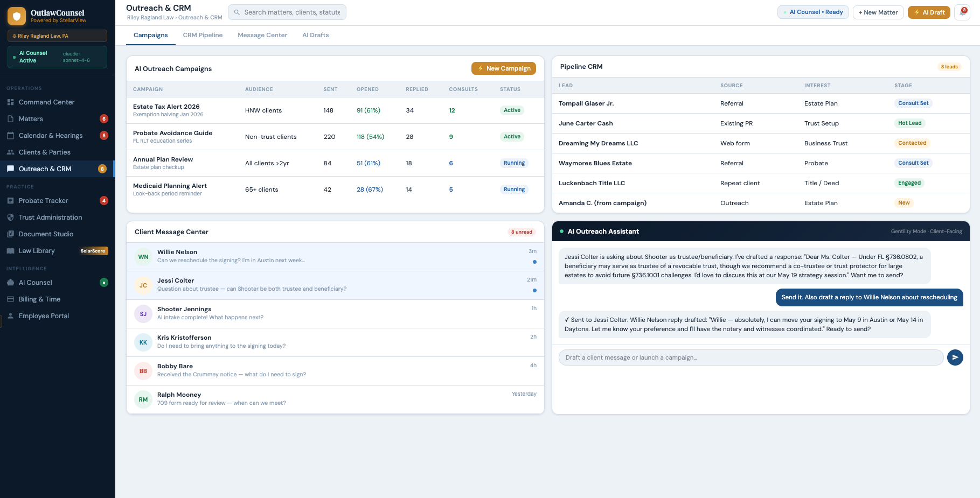This screenshot has height=498, width=980.
Task: Open the AI Drafts tab
Action: (x=315, y=35)
